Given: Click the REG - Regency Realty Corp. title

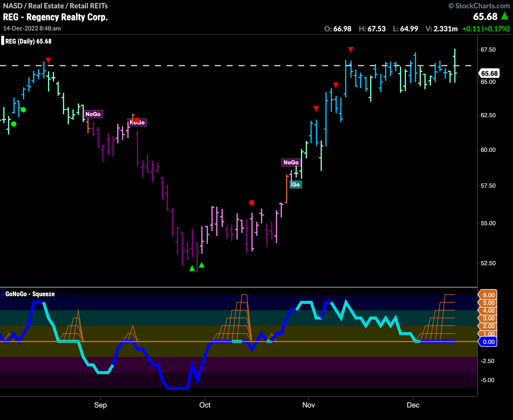Looking at the screenshot, I should click(x=55, y=17).
